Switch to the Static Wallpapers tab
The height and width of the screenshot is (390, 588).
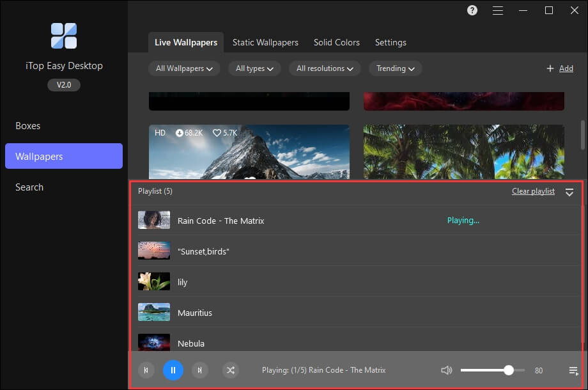pyautogui.click(x=265, y=42)
